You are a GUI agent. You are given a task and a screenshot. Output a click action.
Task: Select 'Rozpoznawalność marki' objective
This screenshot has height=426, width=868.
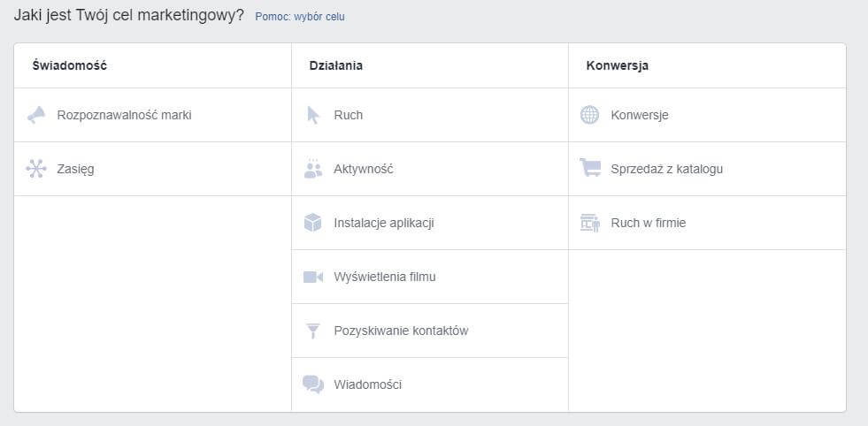coord(124,115)
